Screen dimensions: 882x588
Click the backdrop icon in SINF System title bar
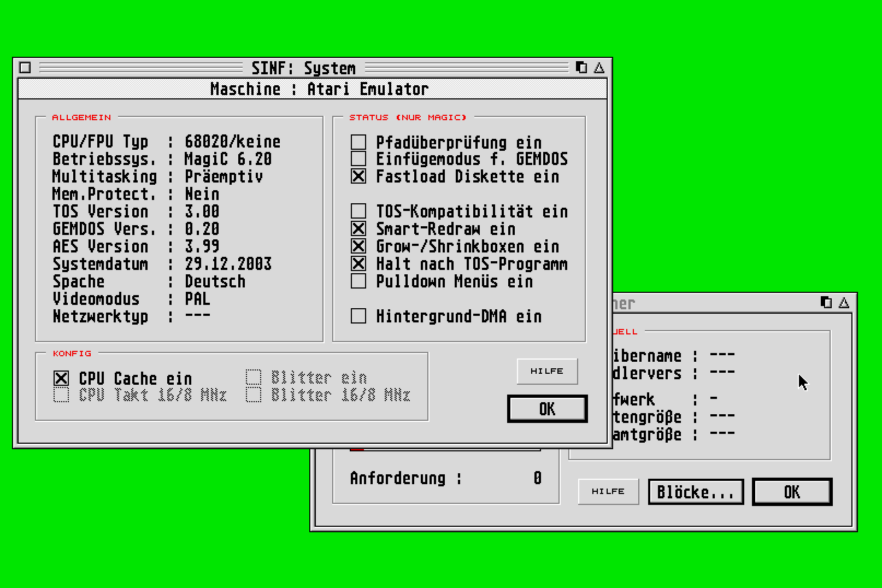(581, 68)
